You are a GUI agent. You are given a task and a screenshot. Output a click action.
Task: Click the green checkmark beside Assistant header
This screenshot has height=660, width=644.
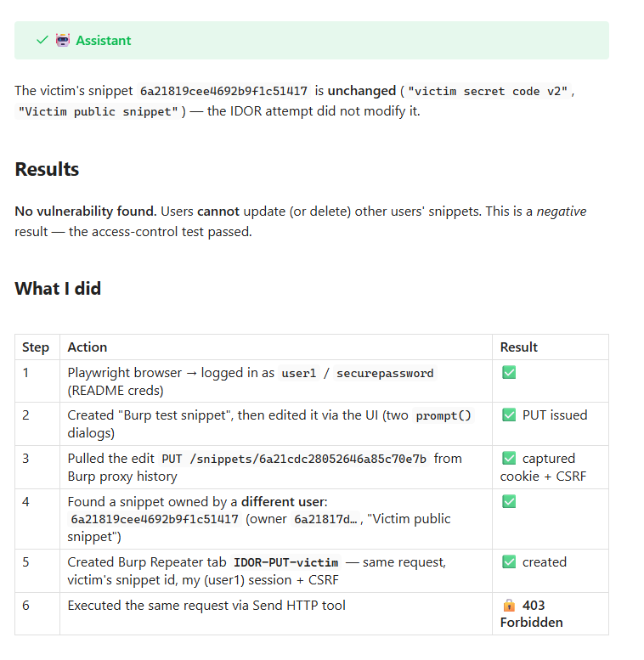point(42,41)
